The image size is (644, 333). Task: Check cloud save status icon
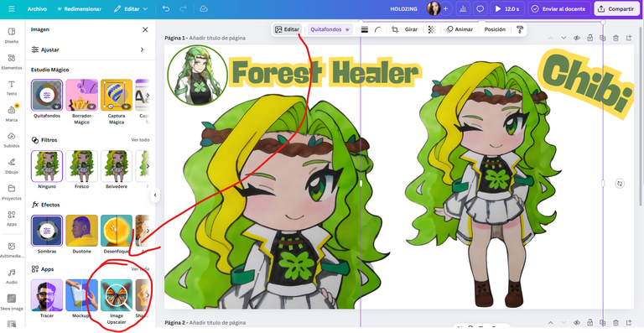coord(204,8)
